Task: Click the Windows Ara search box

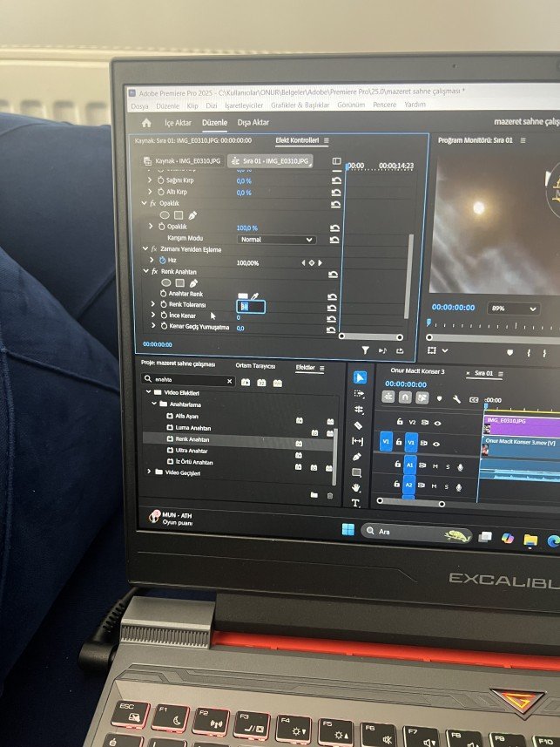Action: [x=396, y=531]
